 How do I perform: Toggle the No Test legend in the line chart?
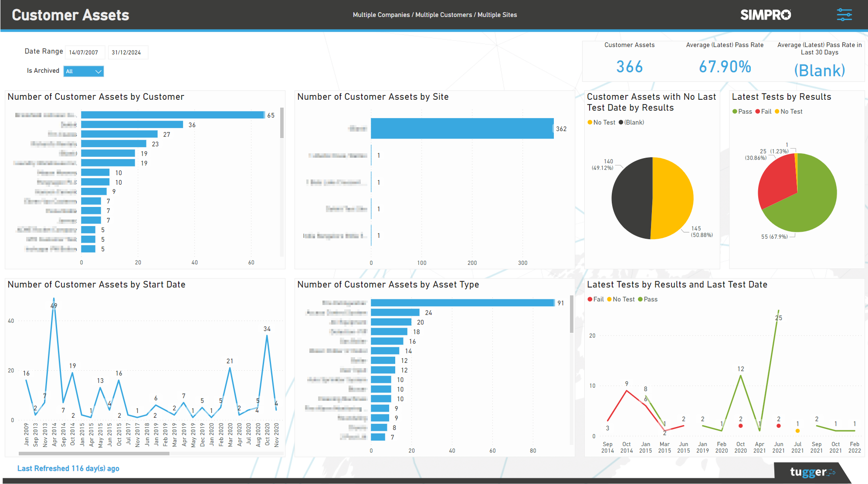610,299
